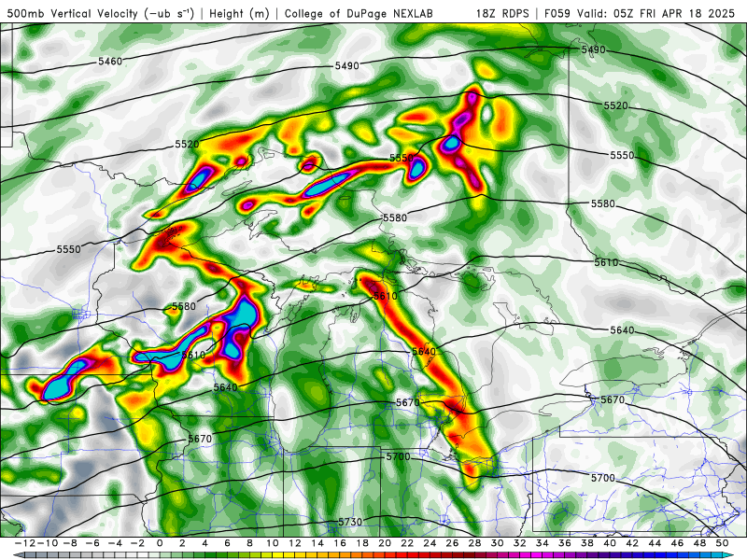Click the '22' value on the color scale
Viewport: 747px width, 560px height.
(407, 543)
